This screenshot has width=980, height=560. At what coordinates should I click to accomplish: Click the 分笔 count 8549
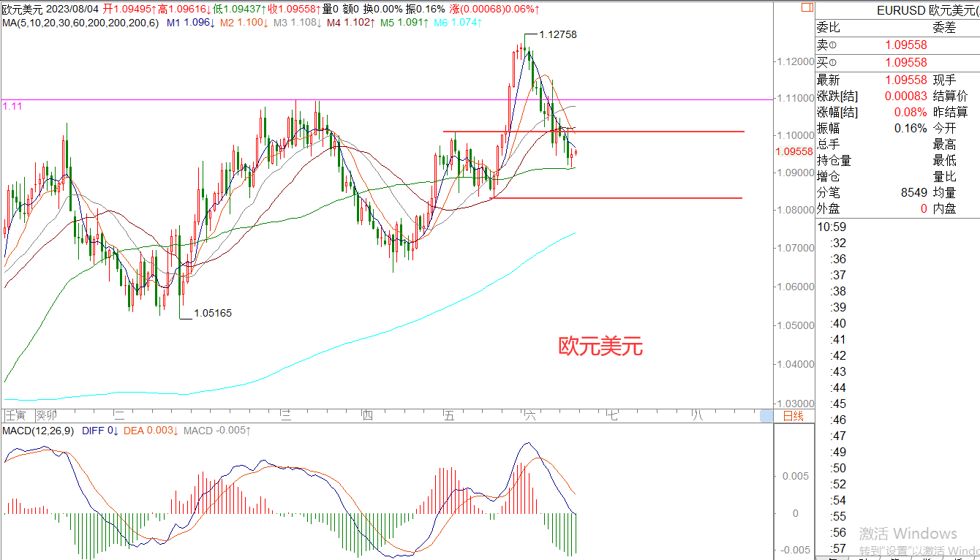pyautogui.click(x=914, y=193)
